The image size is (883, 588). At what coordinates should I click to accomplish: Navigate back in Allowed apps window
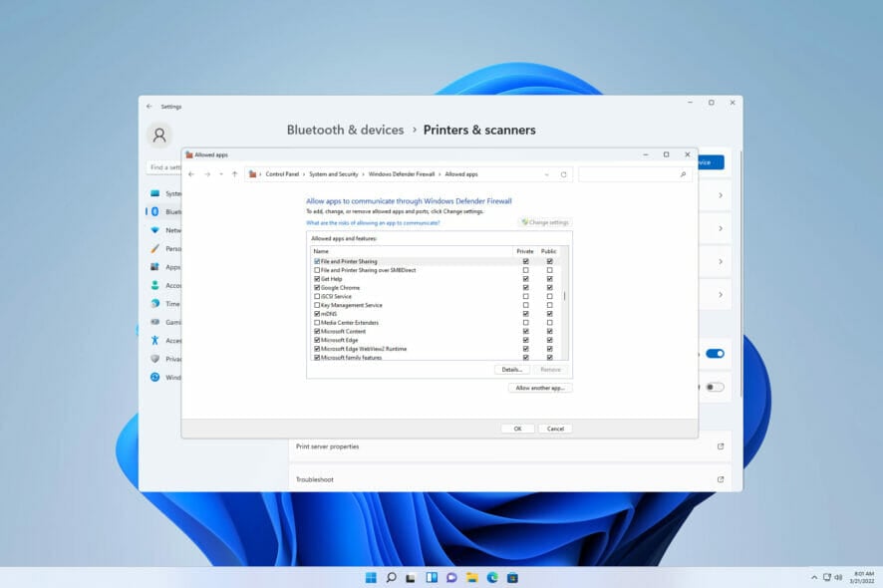[x=191, y=174]
